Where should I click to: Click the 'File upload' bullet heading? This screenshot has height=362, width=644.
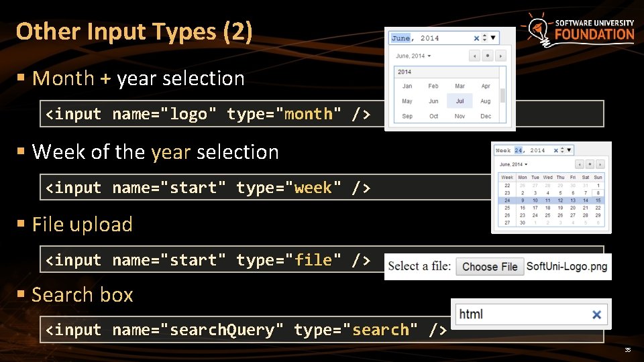[x=82, y=225]
